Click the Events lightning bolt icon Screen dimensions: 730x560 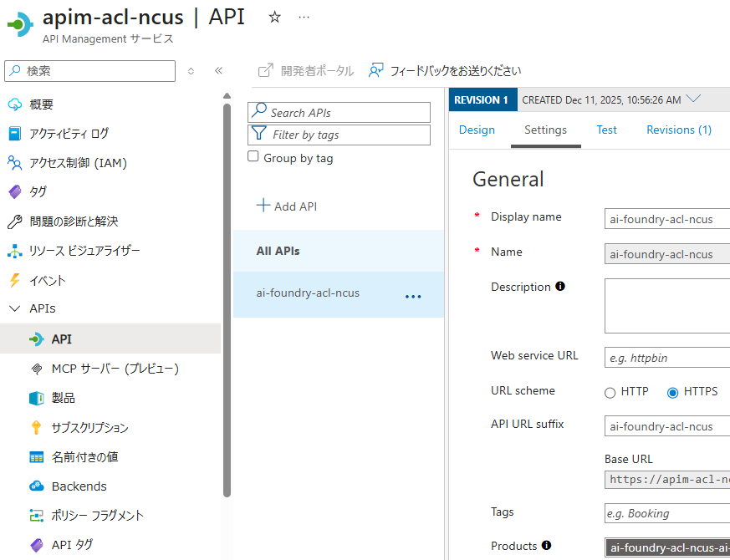pyautogui.click(x=14, y=280)
